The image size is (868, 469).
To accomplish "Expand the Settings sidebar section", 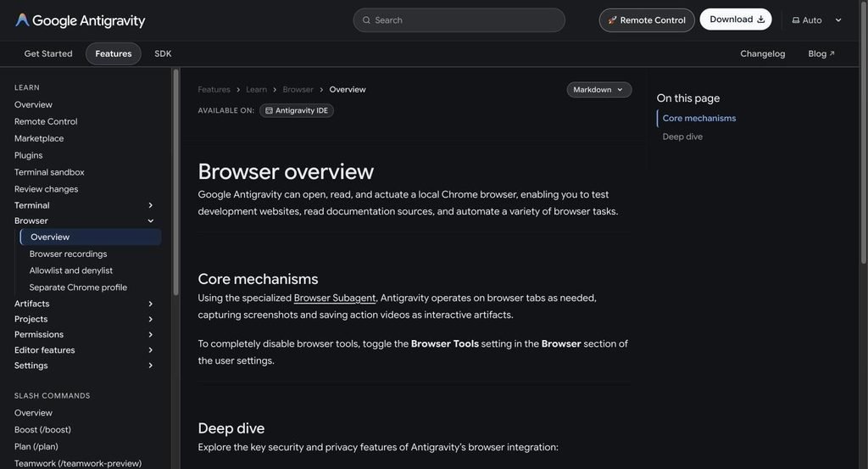I will point(151,366).
